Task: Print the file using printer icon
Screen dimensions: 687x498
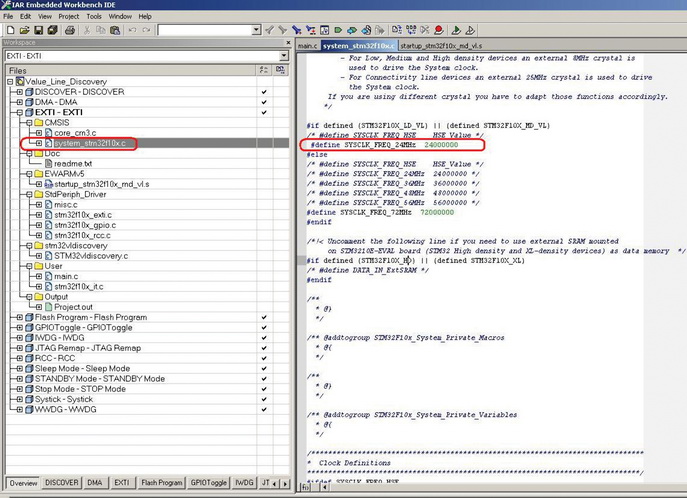Action: pos(70,30)
